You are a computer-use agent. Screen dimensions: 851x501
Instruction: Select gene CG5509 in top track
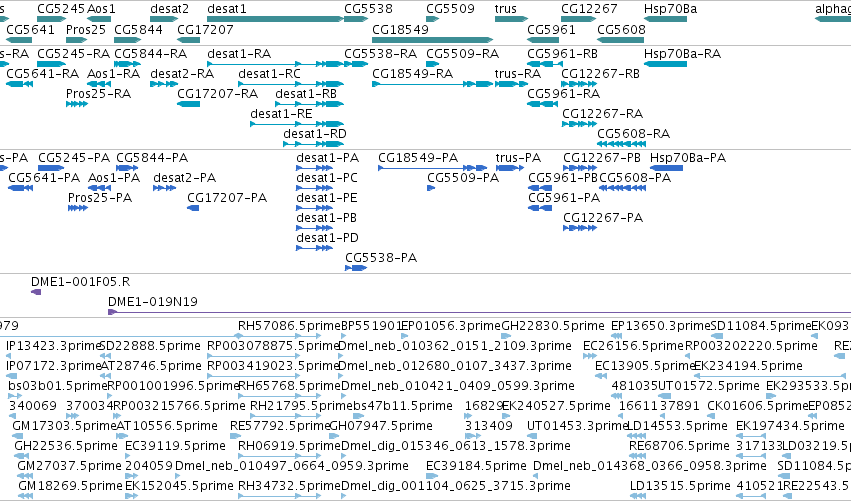pos(450,9)
